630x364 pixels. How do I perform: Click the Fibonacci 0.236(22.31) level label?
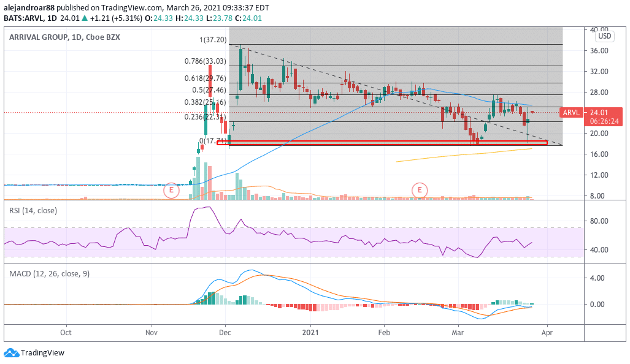coord(206,117)
